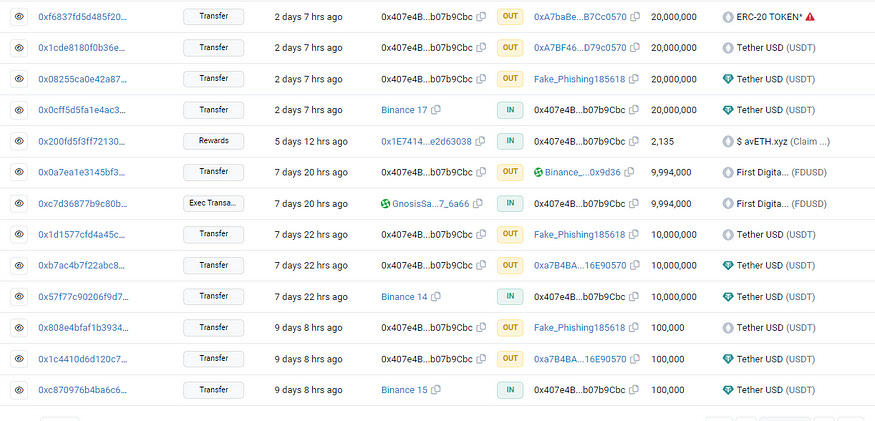The height and width of the screenshot is (421, 875).
Task: Copy the Binance_...0x9d36 address
Action: 629,172
